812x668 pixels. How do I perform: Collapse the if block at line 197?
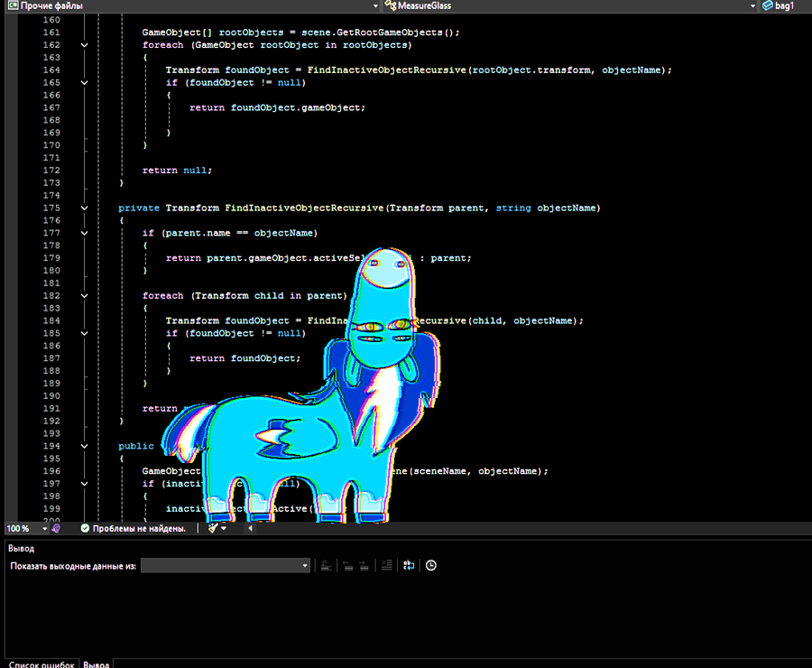pyautogui.click(x=85, y=484)
